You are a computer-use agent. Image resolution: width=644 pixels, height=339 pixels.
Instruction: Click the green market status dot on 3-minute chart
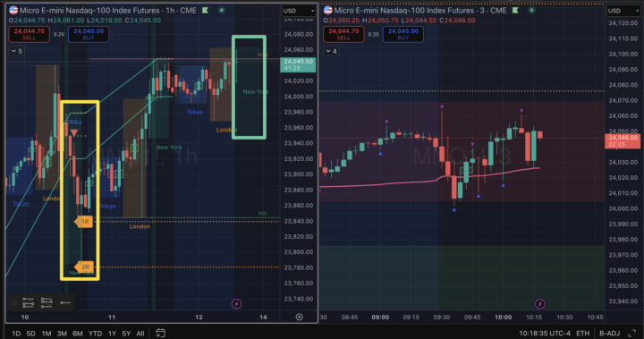pyautogui.click(x=531, y=10)
